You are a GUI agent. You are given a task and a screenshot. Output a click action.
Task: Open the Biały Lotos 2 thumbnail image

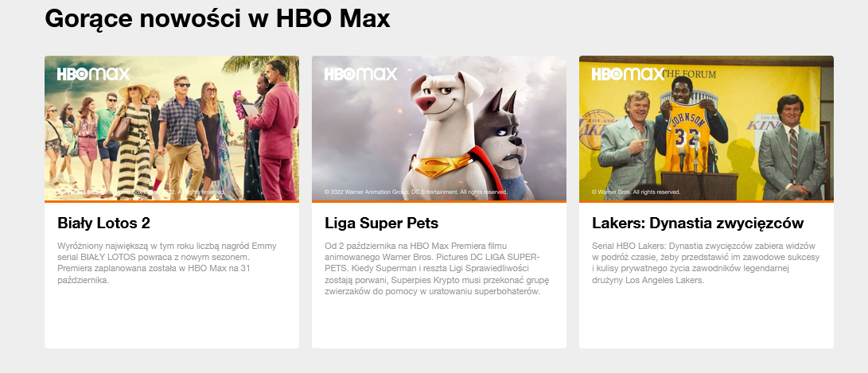click(x=172, y=128)
